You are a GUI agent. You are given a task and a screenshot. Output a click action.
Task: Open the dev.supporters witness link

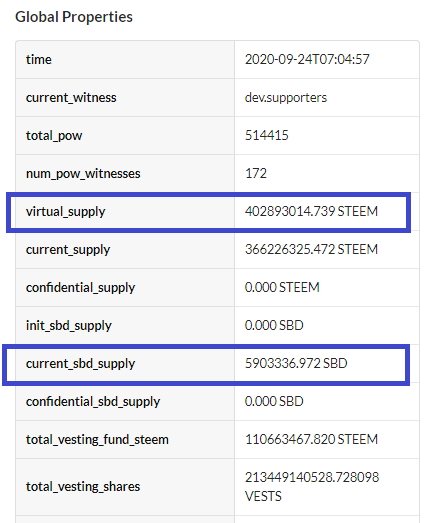point(286,97)
